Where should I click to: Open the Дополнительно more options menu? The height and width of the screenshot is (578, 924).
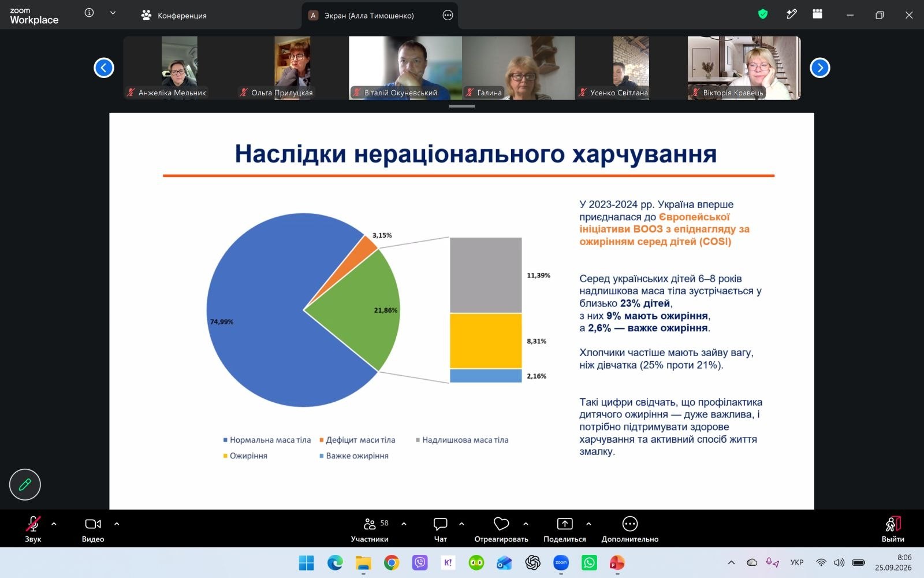tap(630, 529)
